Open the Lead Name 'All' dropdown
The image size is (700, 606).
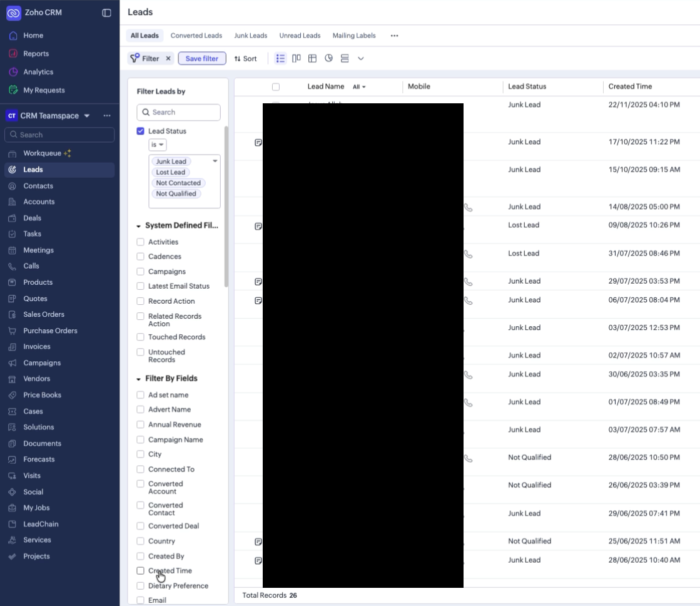(359, 86)
